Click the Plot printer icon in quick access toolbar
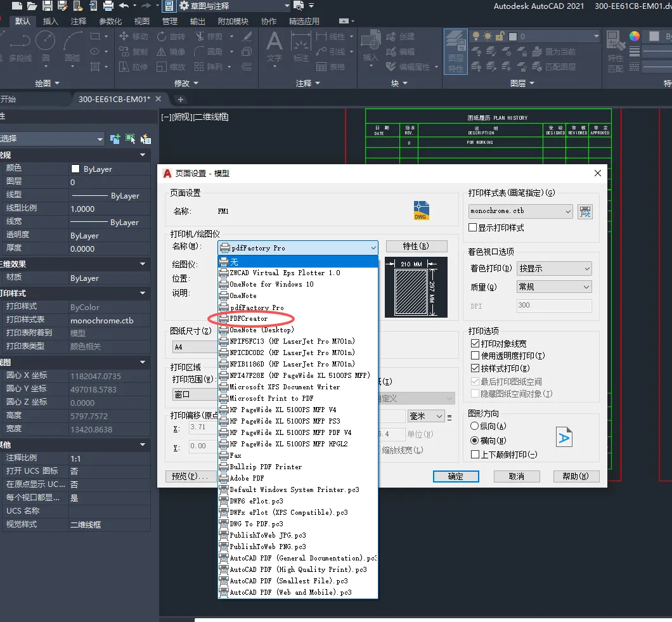The image size is (672, 622). click(108, 6)
